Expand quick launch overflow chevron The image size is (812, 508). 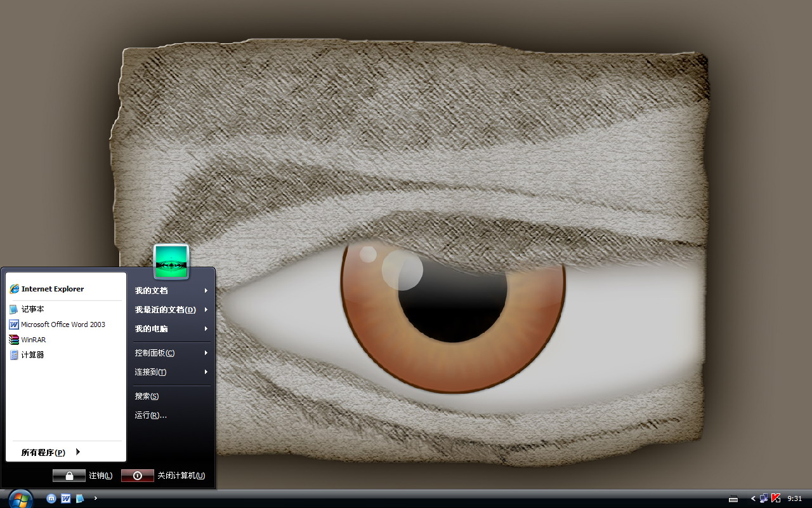click(x=96, y=498)
